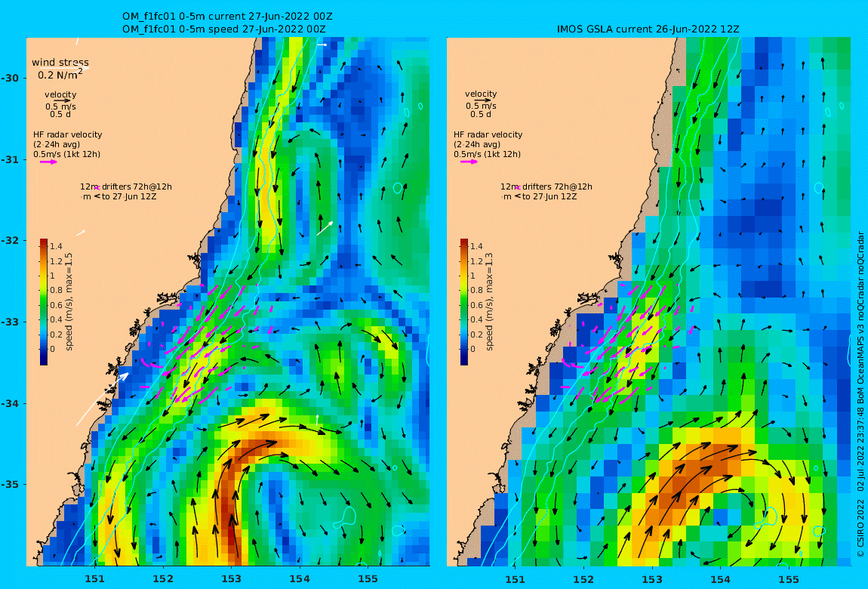The image size is (868, 589).
Task: Click the -32 latitude axis label
Action: [x=9, y=241]
